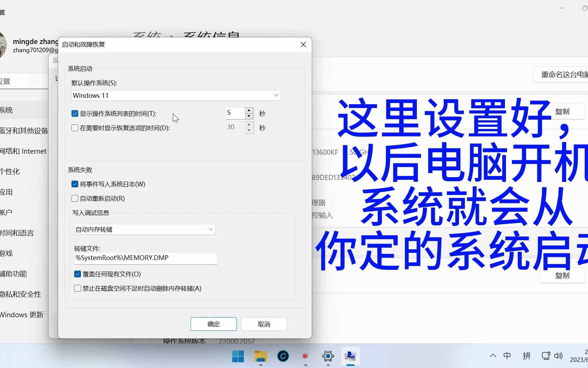Switch the 中 input language indicator
This screenshot has width=588, height=368.
[x=507, y=356]
